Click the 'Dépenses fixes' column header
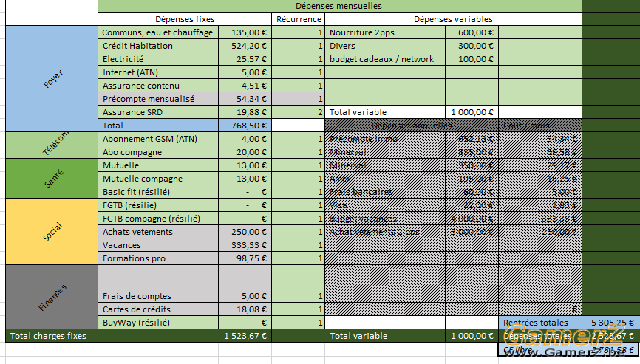The image size is (640, 364). (x=185, y=19)
